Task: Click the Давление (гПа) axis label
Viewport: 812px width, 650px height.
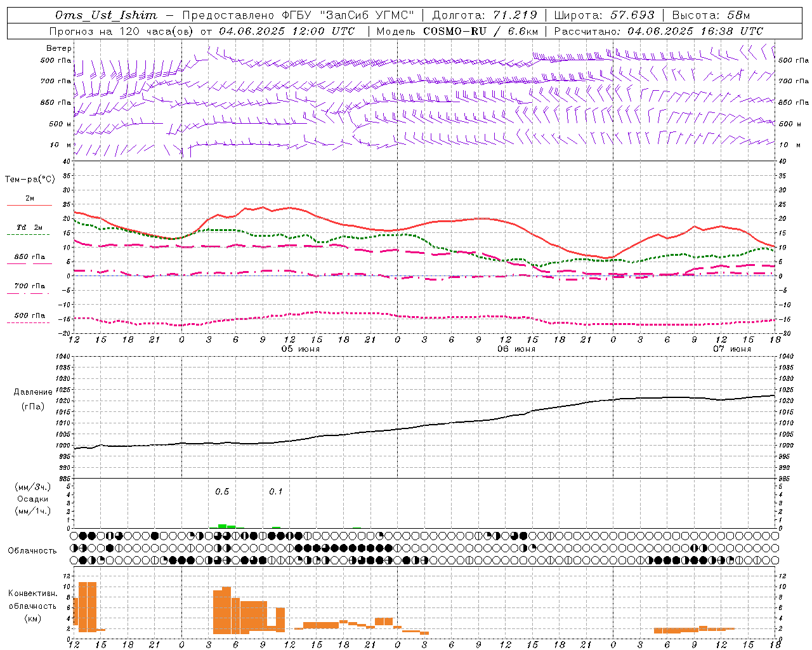Action: click(x=33, y=399)
